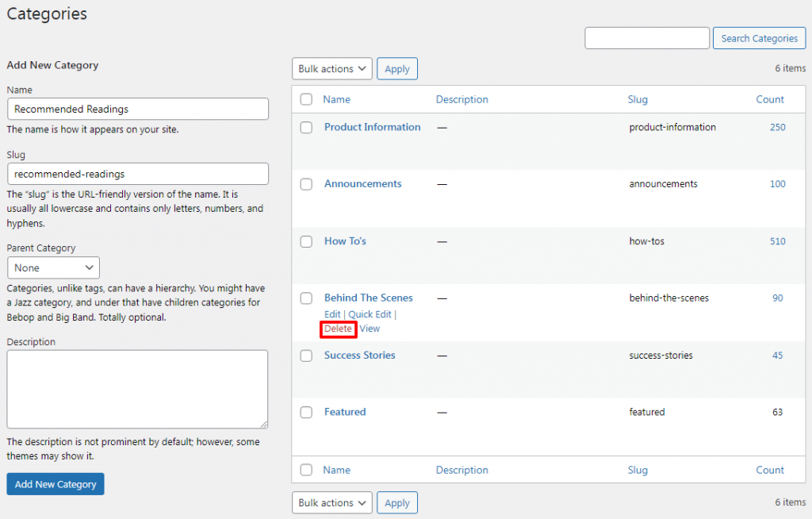Screen dimensions: 812x519
Task: Click the Success Stories post count link
Action: pos(777,356)
